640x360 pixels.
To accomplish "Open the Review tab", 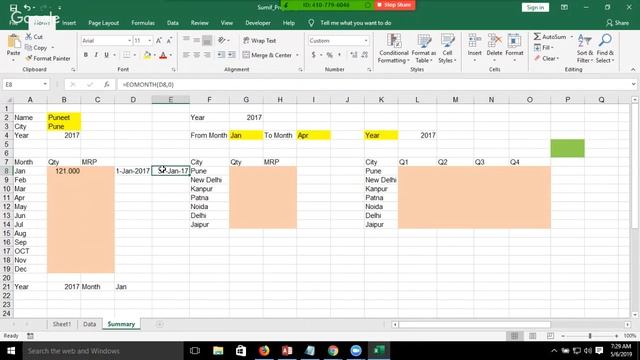I will [200, 23].
